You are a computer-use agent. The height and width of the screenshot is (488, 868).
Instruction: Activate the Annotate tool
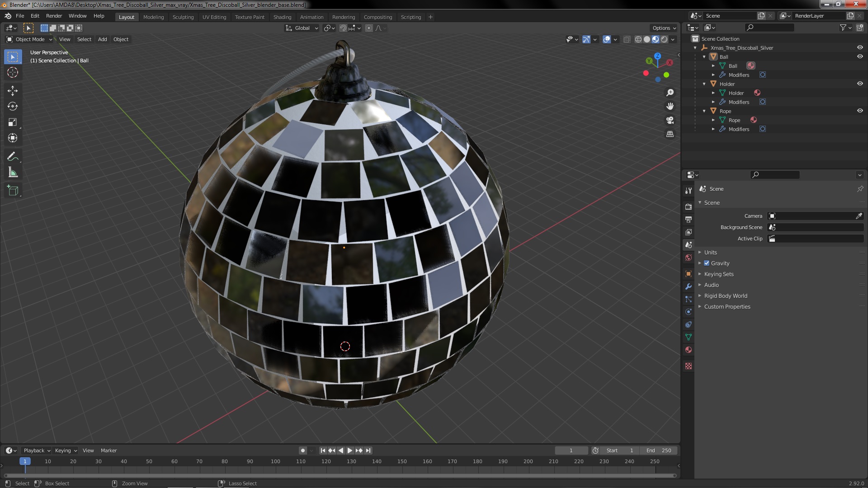[13, 157]
